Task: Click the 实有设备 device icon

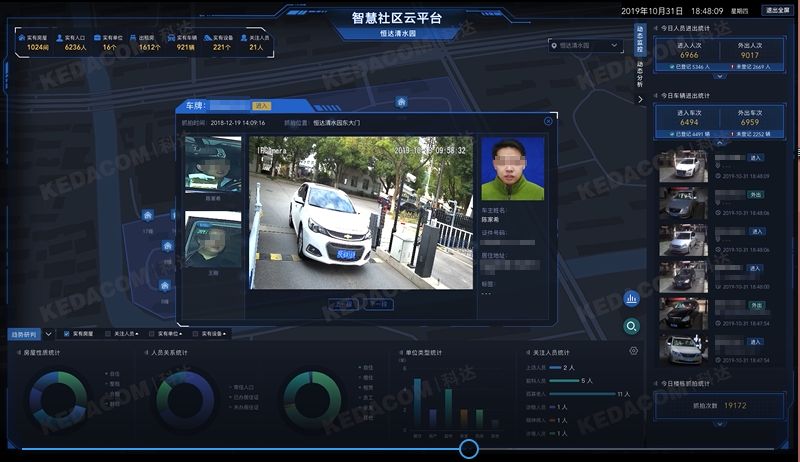Action: tap(208, 38)
